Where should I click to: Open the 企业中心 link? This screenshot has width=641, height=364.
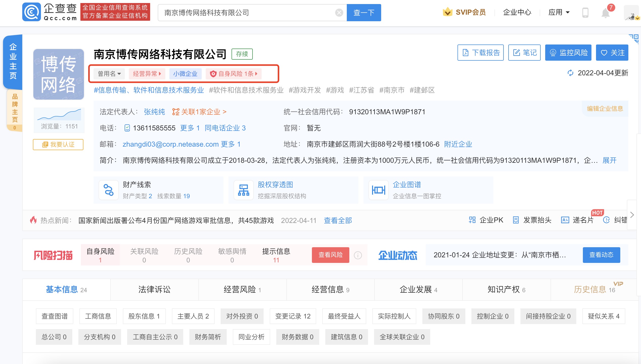(517, 12)
